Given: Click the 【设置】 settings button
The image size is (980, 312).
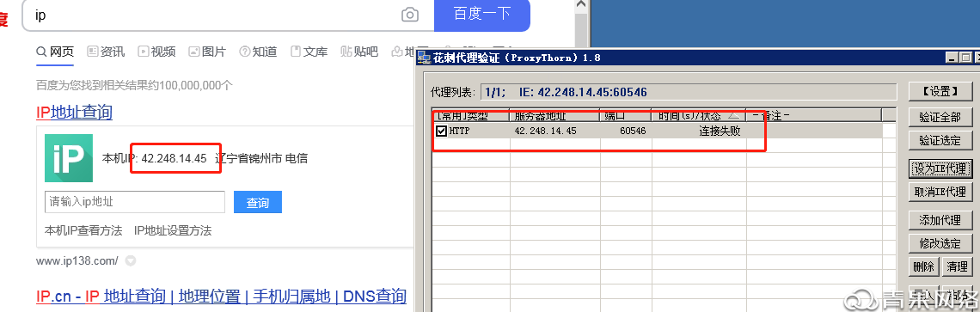Looking at the screenshot, I should click(x=940, y=91).
